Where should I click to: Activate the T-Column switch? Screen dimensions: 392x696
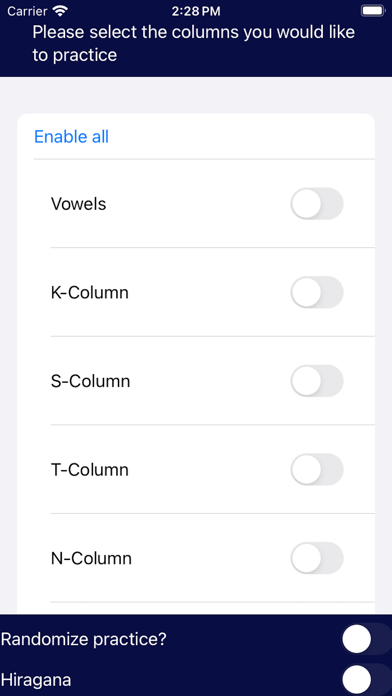click(317, 469)
